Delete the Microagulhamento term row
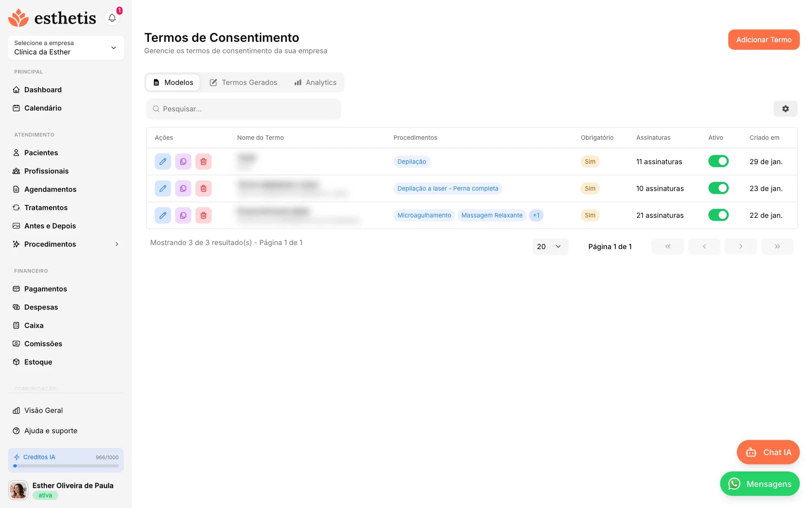The height and width of the screenshot is (508, 812). tap(203, 215)
